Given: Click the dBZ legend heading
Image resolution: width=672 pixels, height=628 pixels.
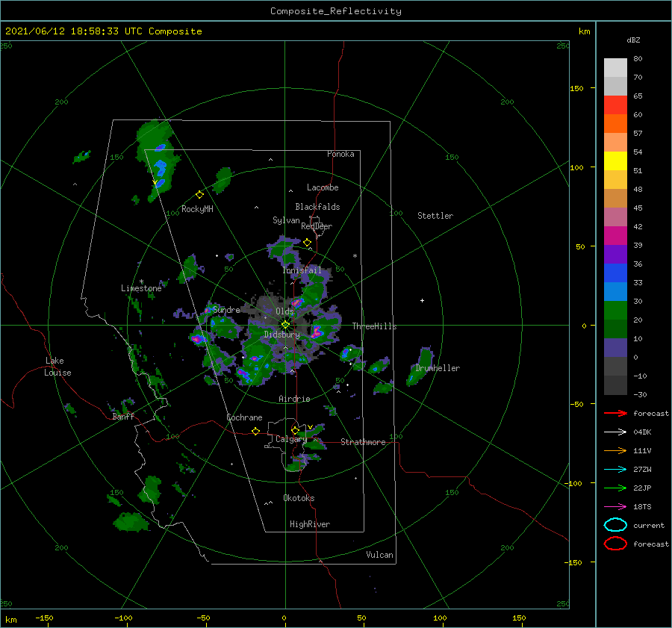Looking at the screenshot, I should [633, 40].
